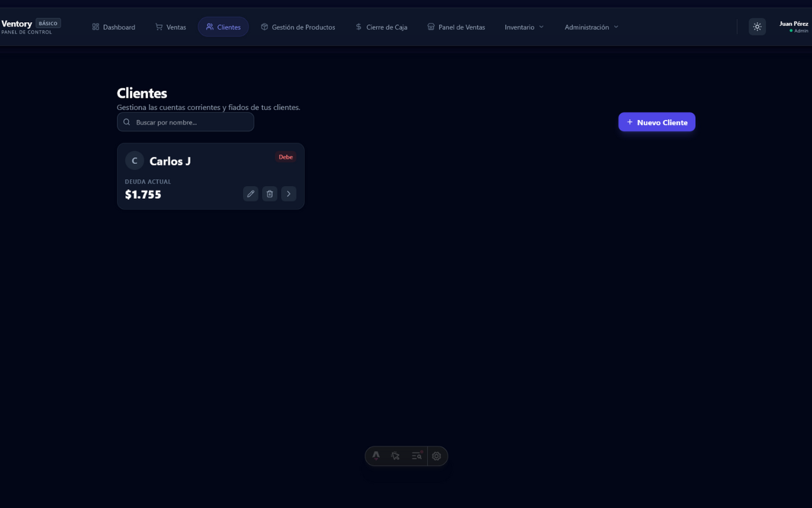Screen dimensions: 812x508
Task: Click the Carlos J avatar circle
Action: pyautogui.click(x=134, y=161)
